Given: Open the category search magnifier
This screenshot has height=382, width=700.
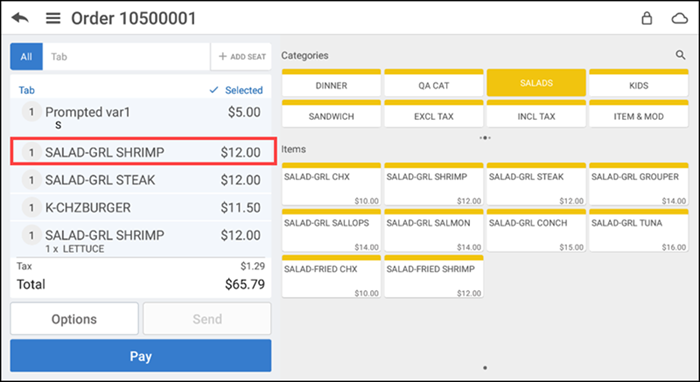Looking at the screenshot, I should click(x=680, y=55).
